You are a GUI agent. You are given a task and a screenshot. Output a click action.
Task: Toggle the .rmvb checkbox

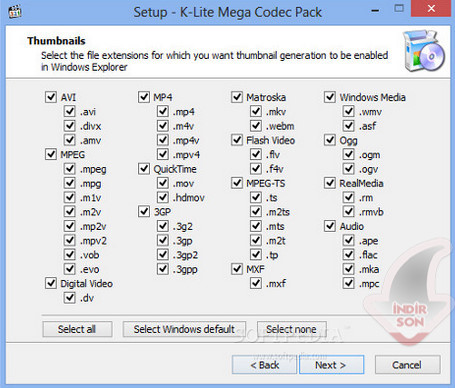tap(349, 212)
